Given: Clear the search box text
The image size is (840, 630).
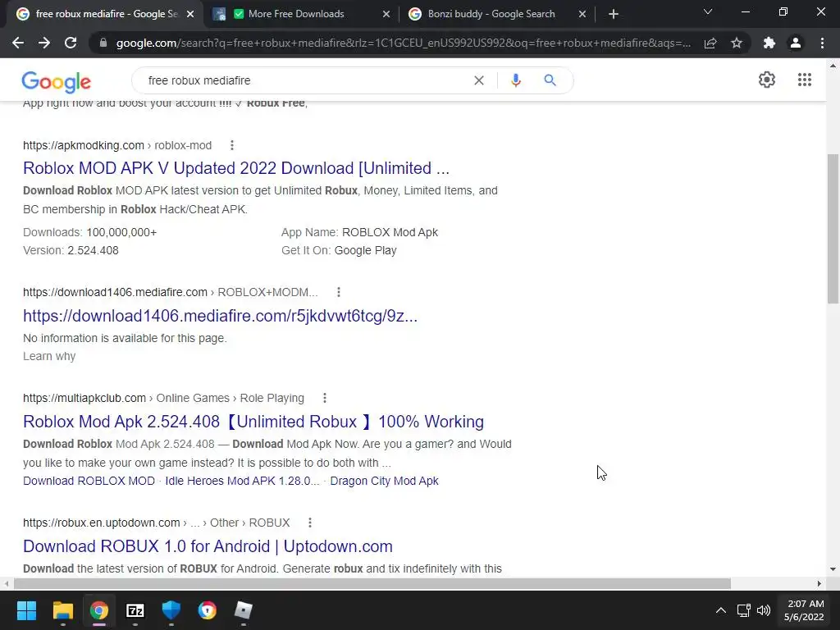Looking at the screenshot, I should tap(479, 80).
